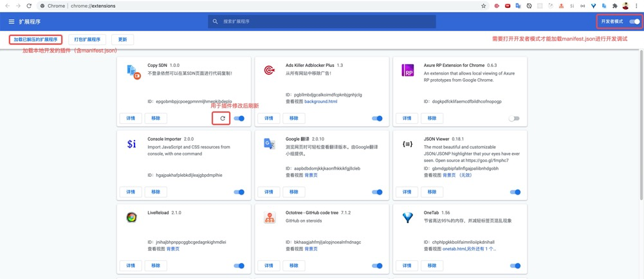
Task: Reload the Copy SDN extension
Action: 223,118
